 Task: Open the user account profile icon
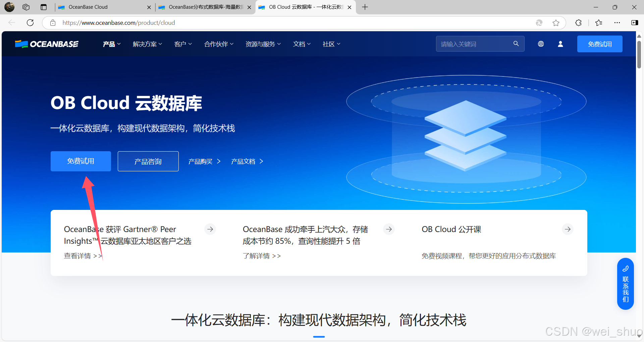tap(560, 44)
